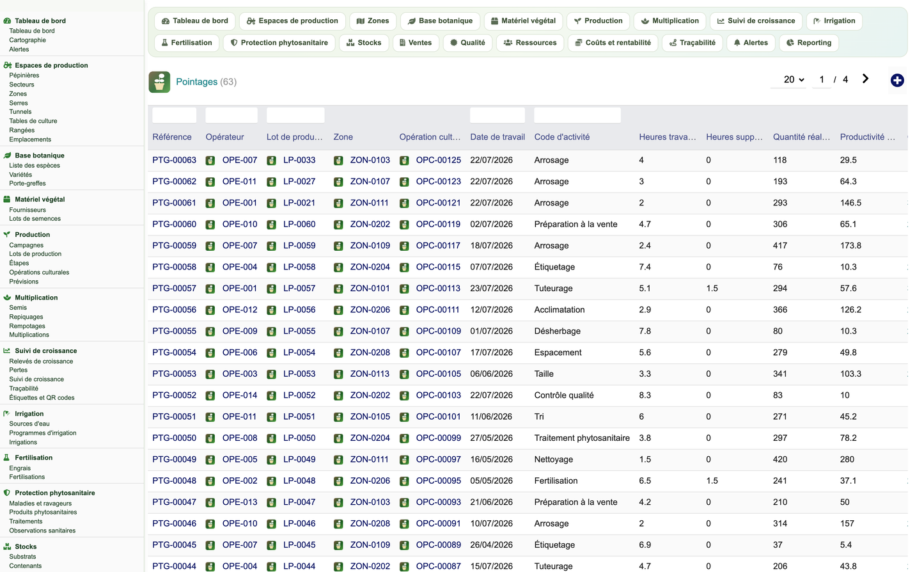
Task: Click the Code d'activité filter field
Action: [x=577, y=115]
